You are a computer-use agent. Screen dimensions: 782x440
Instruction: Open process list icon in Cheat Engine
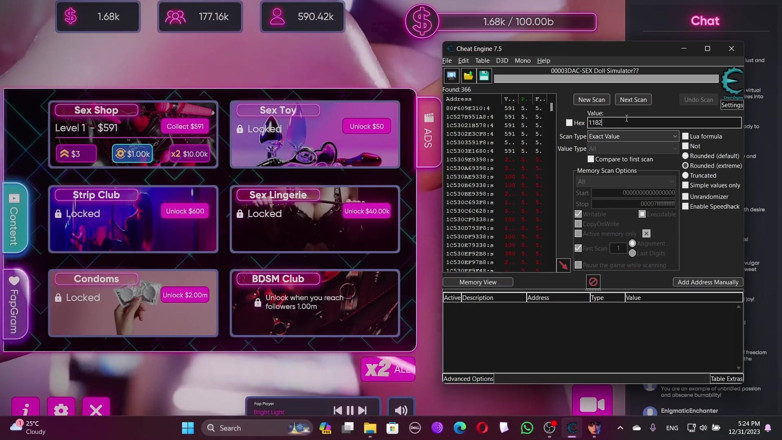[x=451, y=76]
